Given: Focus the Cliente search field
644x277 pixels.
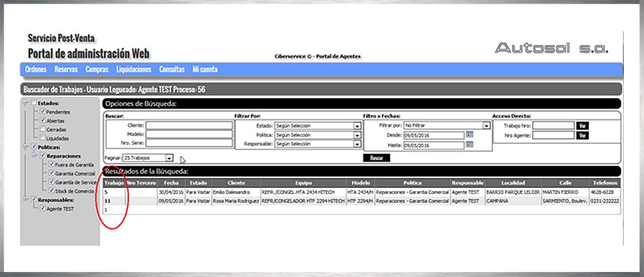Looking at the screenshot, I should (x=189, y=126).
